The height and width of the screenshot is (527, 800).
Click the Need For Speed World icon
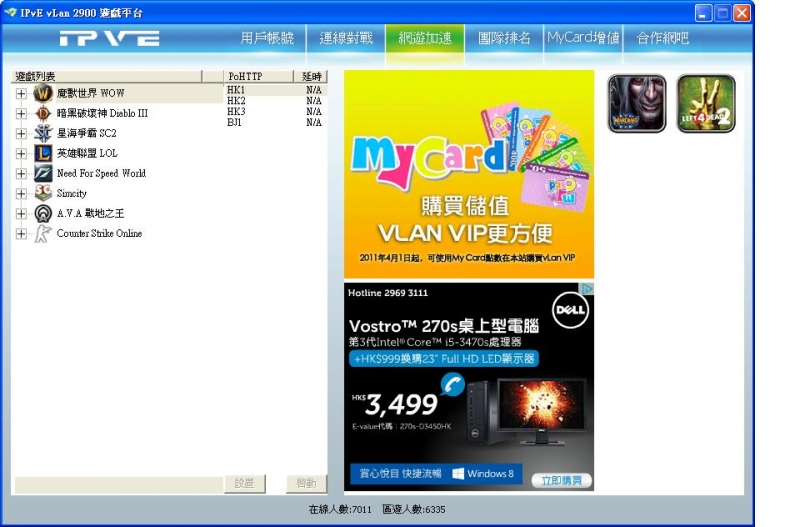[43, 173]
